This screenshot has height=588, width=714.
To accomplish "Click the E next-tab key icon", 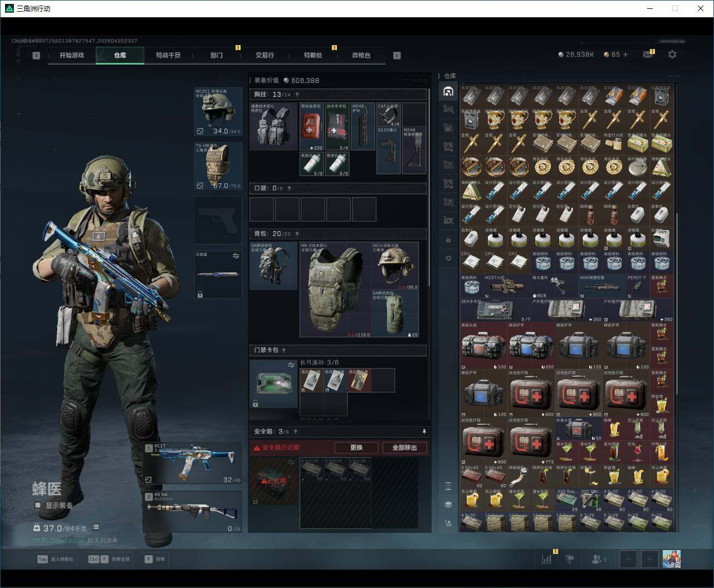I will pyautogui.click(x=397, y=56).
